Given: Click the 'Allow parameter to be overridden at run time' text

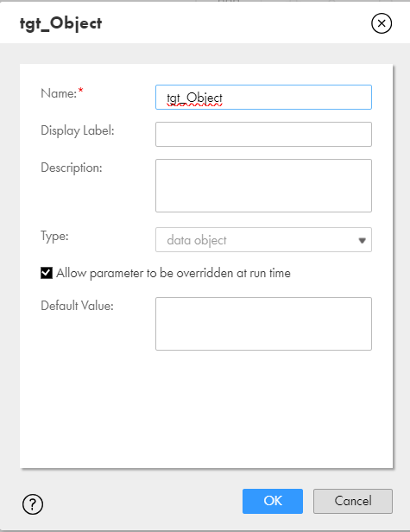Looking at the screenshot, I should click(x=173, y=273).
